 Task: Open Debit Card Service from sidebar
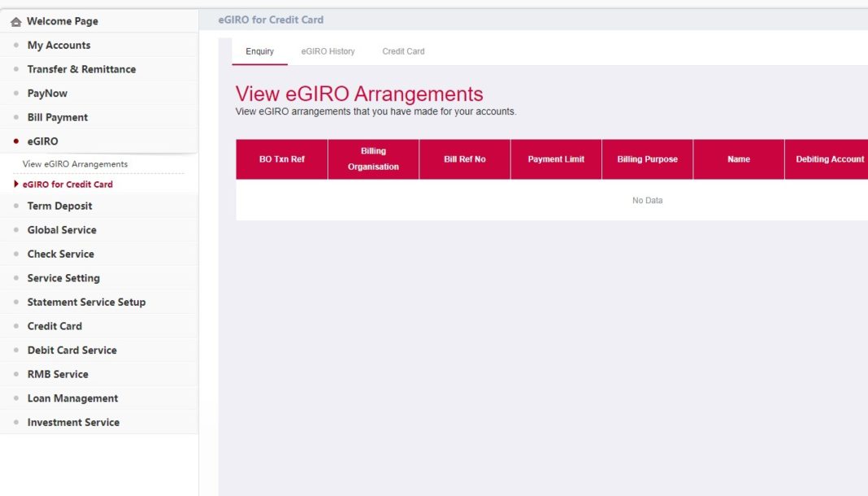click(x=72, y=350)
